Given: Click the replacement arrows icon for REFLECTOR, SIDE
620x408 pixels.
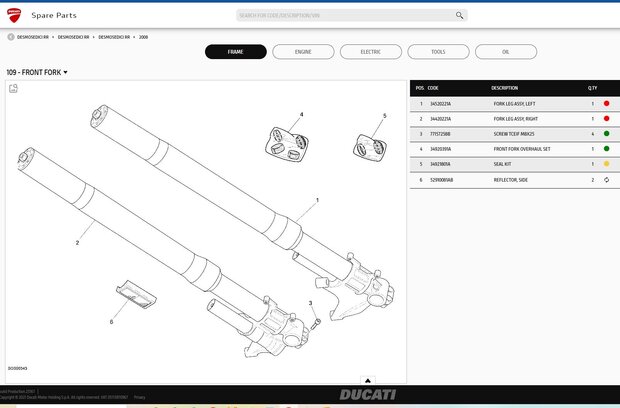Looking at the screenshot, I should click(606, 180).
